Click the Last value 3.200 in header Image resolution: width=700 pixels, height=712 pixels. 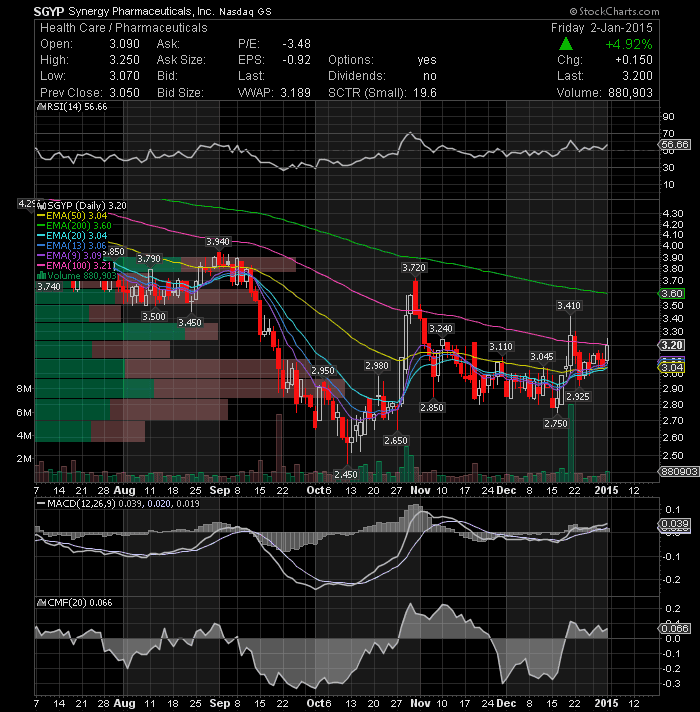[637, 76]
